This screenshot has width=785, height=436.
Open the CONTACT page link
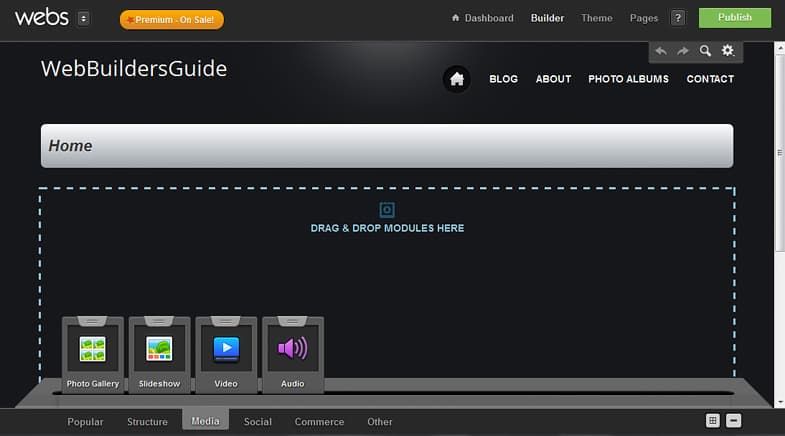[710, 79]
